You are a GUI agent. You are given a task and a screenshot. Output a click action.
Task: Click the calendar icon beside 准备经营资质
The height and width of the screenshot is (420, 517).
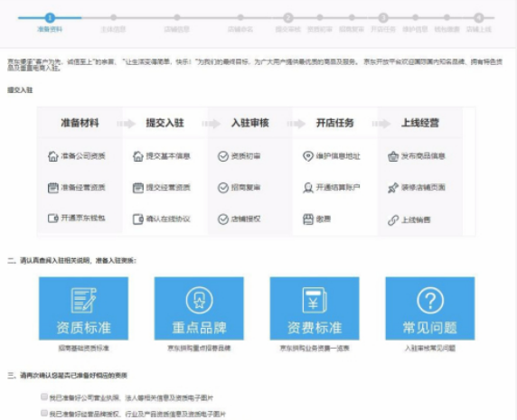(x=53, y=188)
